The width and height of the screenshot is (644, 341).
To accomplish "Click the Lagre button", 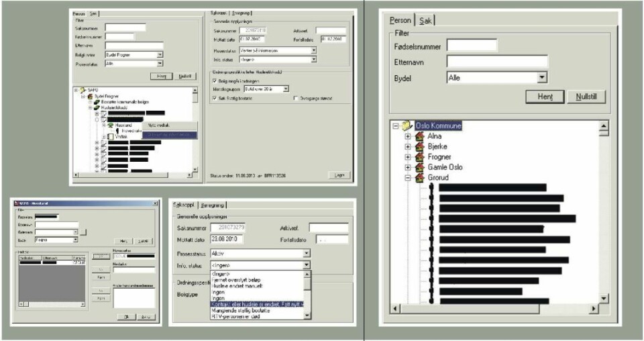I will click(x=339, y=175).
